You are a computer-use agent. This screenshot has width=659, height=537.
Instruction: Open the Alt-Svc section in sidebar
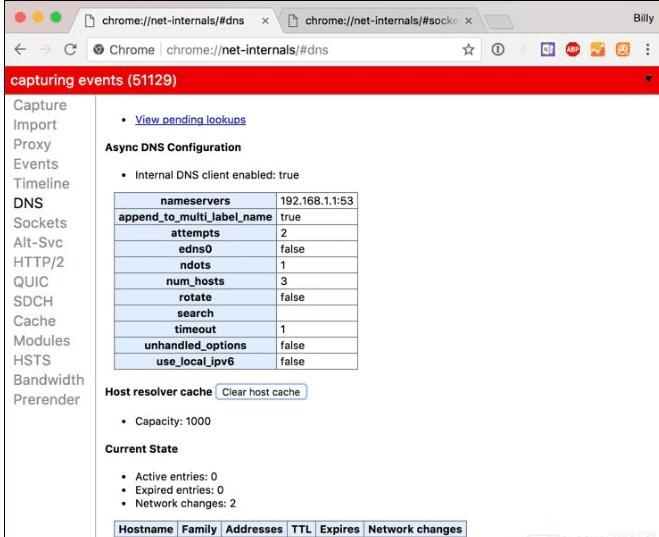click(x=38, y=242)
